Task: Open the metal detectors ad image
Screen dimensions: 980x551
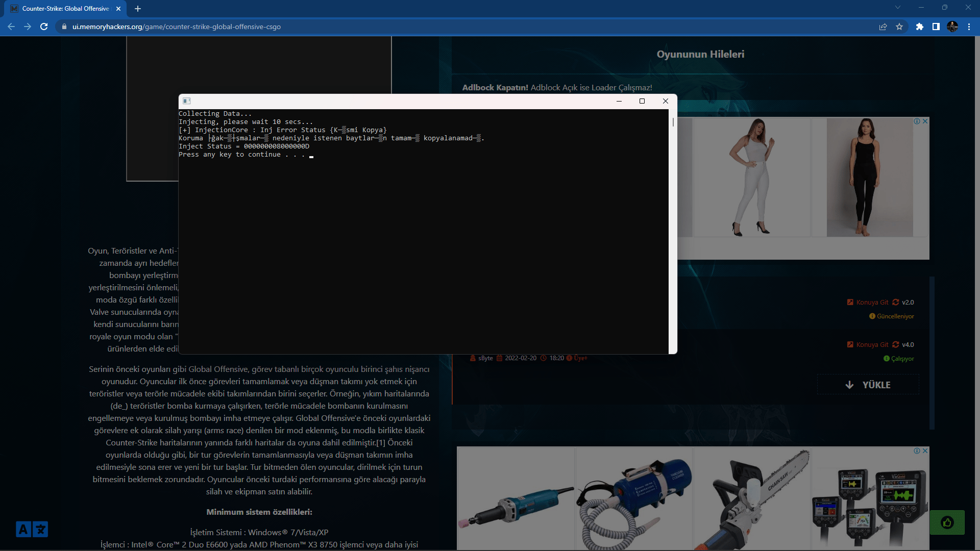Action: coord(870,499)
